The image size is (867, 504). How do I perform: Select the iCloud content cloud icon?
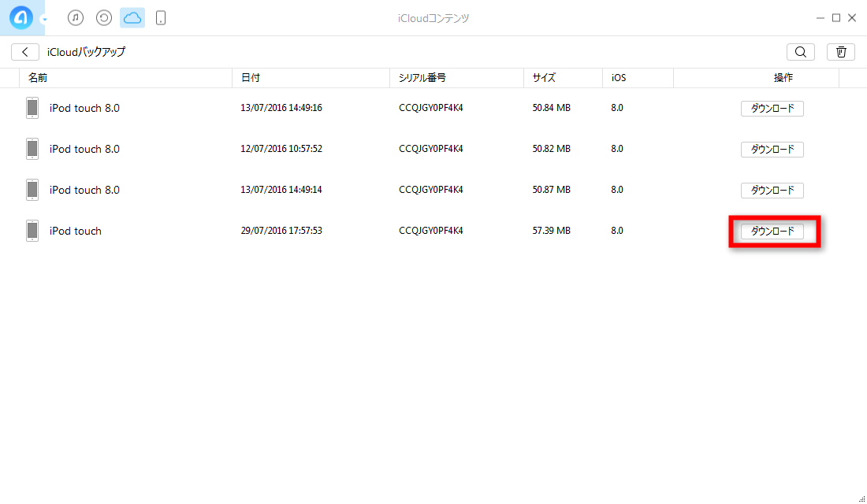pyautogui.click(x=132, y=17)
